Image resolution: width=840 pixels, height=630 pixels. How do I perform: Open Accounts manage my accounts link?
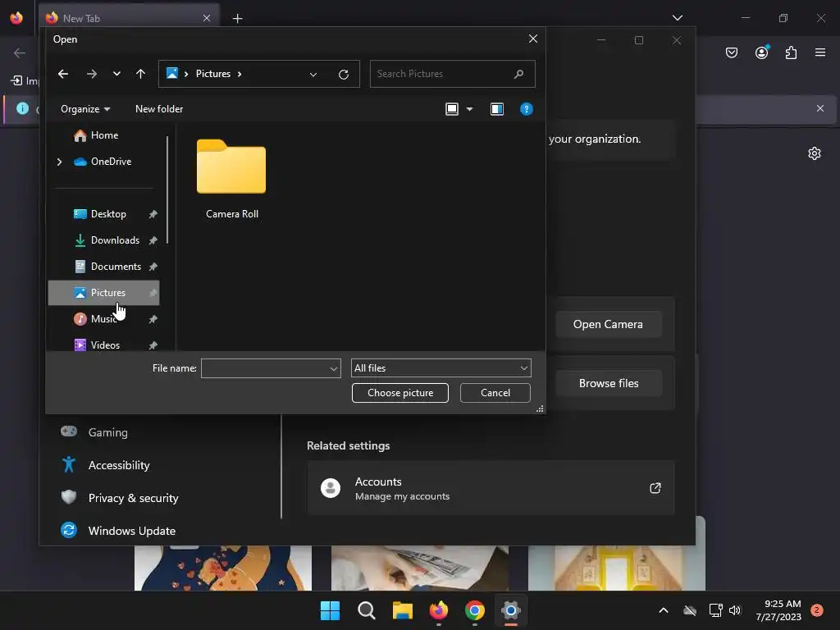(x=491, y=488)
